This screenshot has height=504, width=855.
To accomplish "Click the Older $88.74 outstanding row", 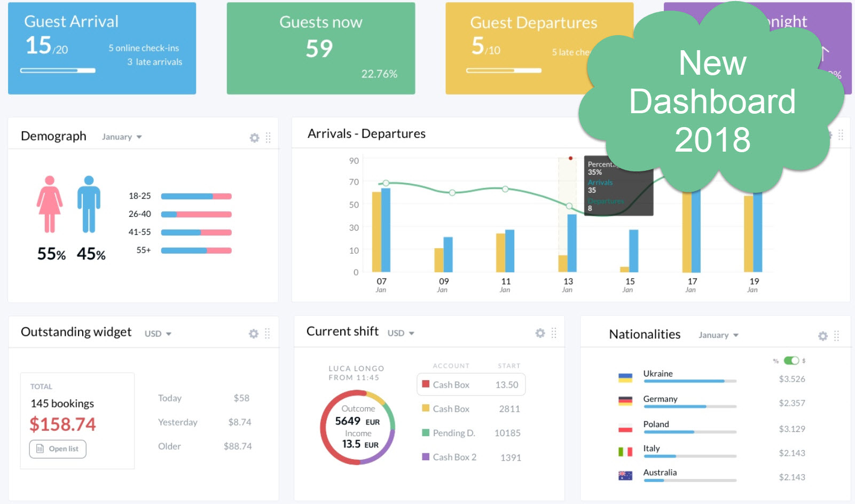I will point(205,446).
